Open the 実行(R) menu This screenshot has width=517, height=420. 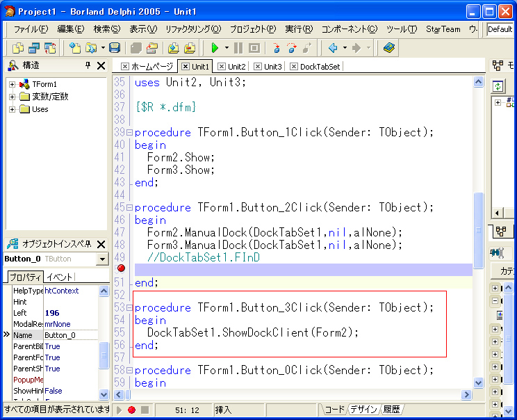299,29
